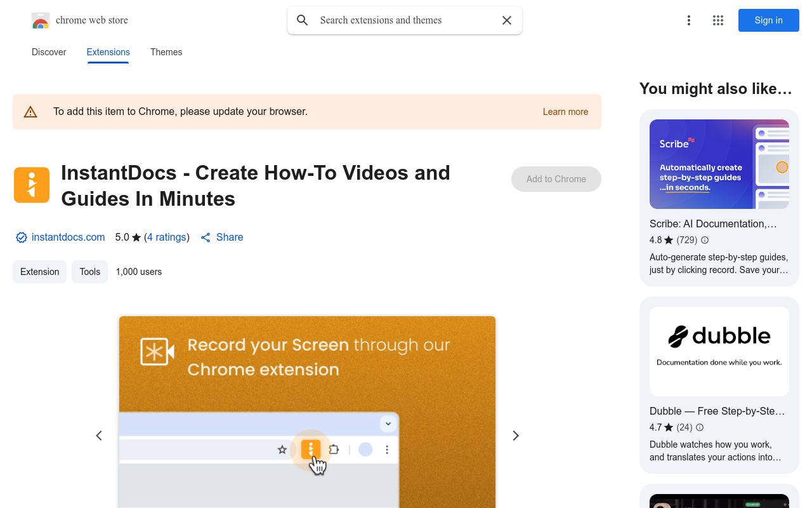Show previous screenshot with left chevron

click(x=99, y=436)
